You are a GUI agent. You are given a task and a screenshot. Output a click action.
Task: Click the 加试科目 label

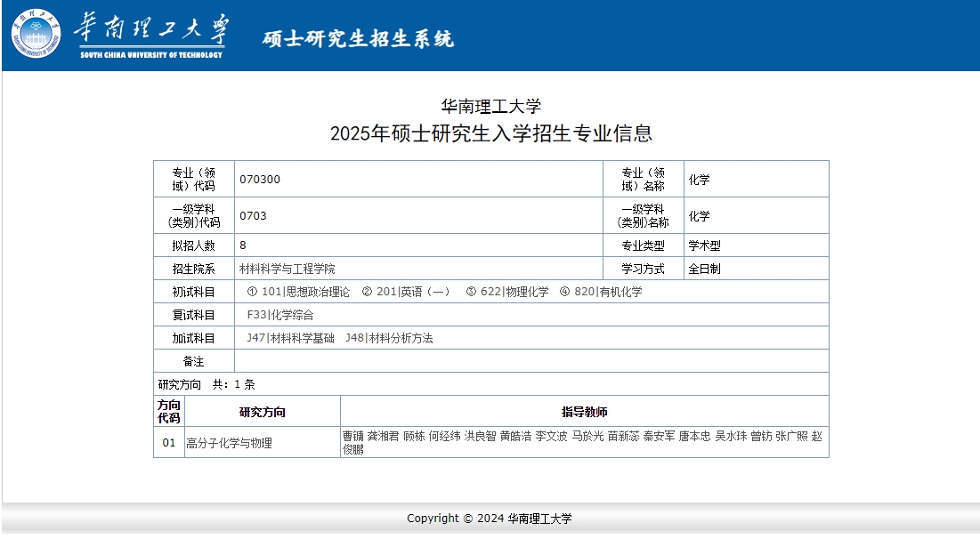[194, 338]
